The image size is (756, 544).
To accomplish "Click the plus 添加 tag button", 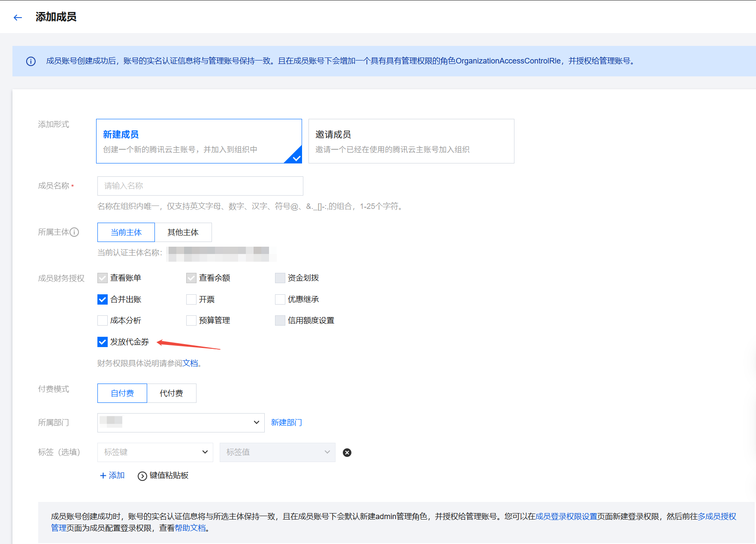I will (x=112, y=475).
